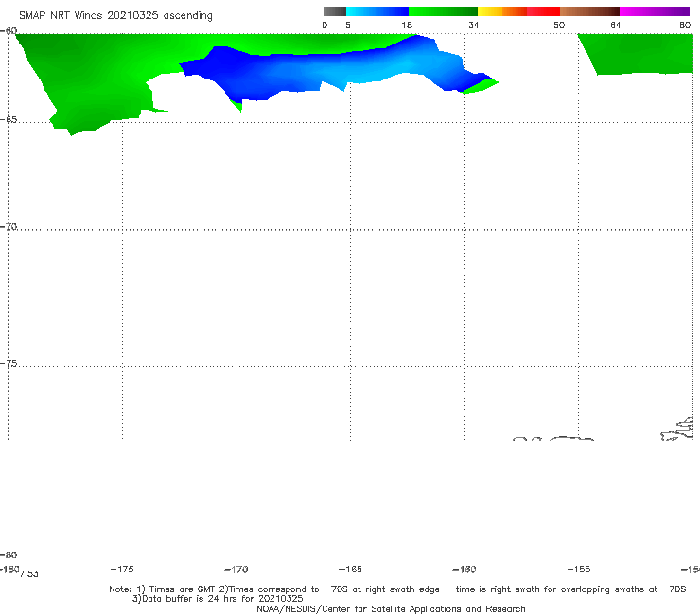Click the longitude label "-170"
700x615 pixels.
(236, 570)
